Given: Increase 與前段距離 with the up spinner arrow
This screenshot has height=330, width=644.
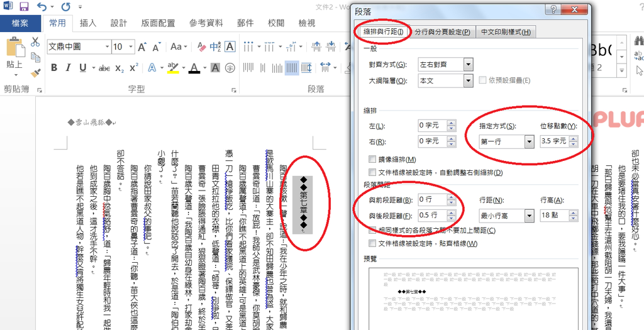Looking at the screenshot, I should tap(452, 197).
